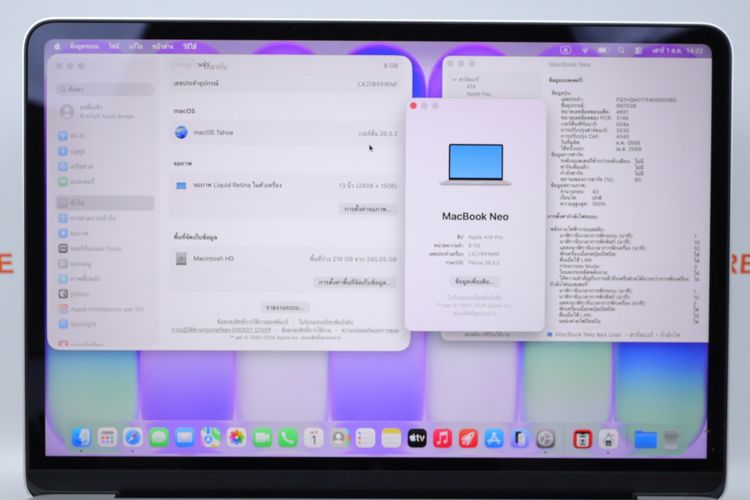Click the Settings sidebar search field
The image size is (750, 500).
105,89
